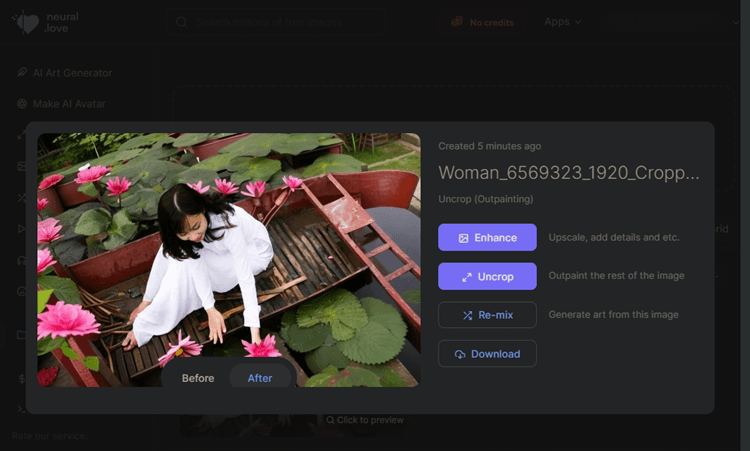
Task: Click the dollar sign sidebar icon
Action: (x=22, y=379)
